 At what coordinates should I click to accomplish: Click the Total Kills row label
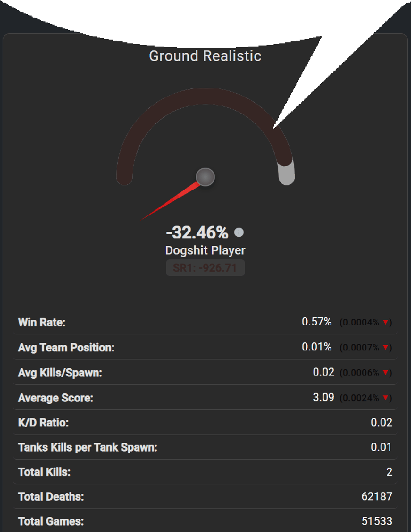coord(44,472)
